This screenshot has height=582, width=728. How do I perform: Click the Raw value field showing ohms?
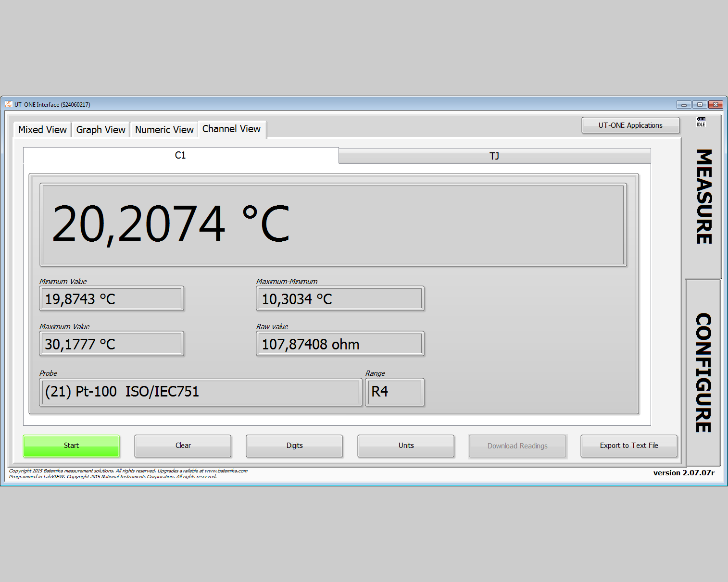click(x=340, y=344)
